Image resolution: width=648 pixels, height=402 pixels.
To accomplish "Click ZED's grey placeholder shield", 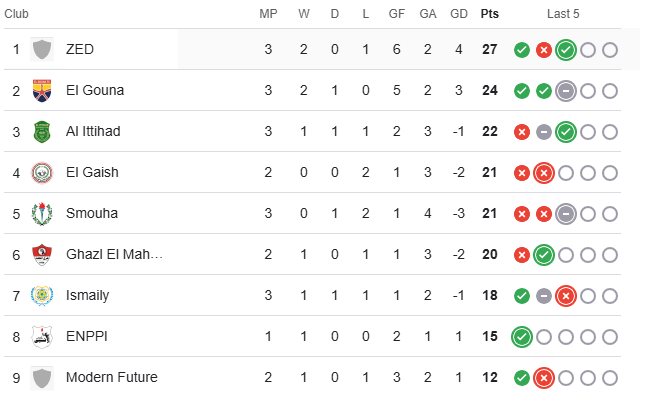I will point(42,50).
